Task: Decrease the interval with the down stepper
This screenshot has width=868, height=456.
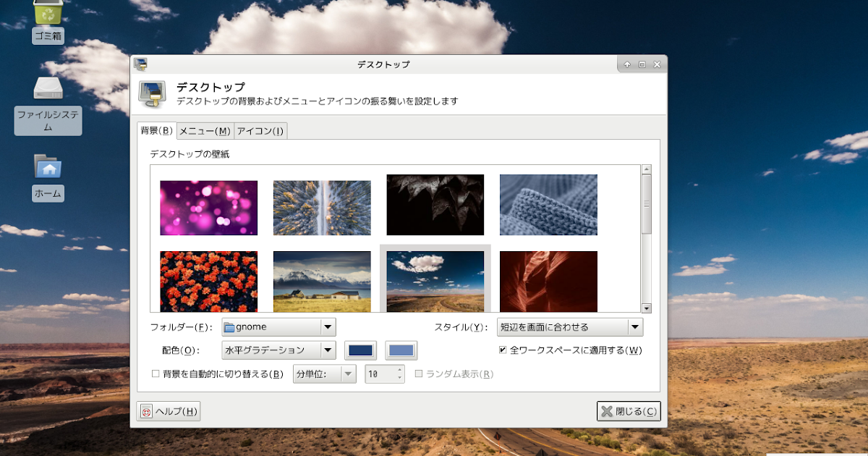Action: pyautogui.click(x=400, y=379)
